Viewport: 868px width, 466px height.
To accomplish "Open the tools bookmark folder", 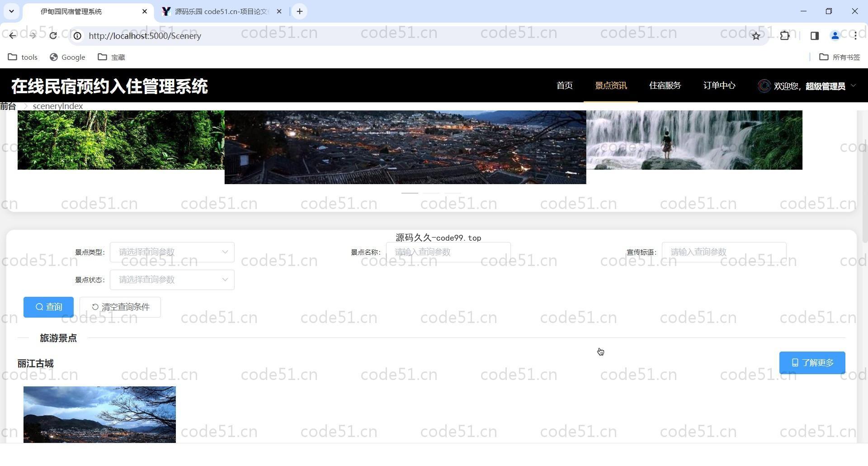I will [23, 57].
